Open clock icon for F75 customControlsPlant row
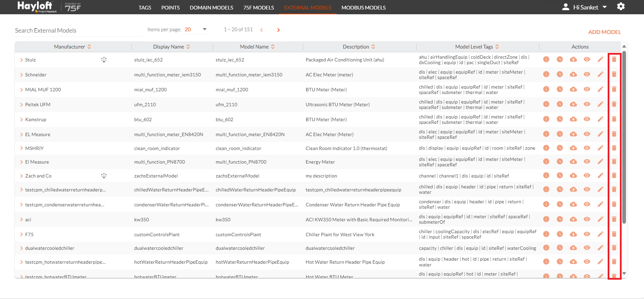 pos(560,234)
